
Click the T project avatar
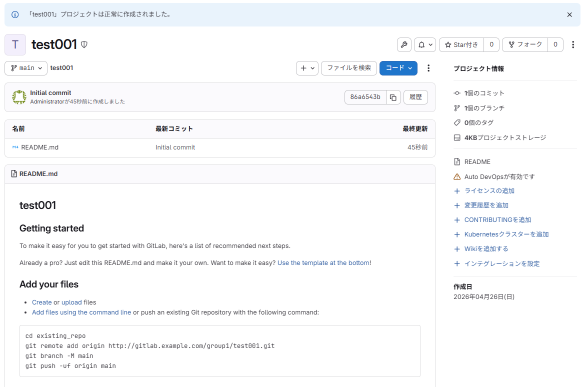point(15,45)
